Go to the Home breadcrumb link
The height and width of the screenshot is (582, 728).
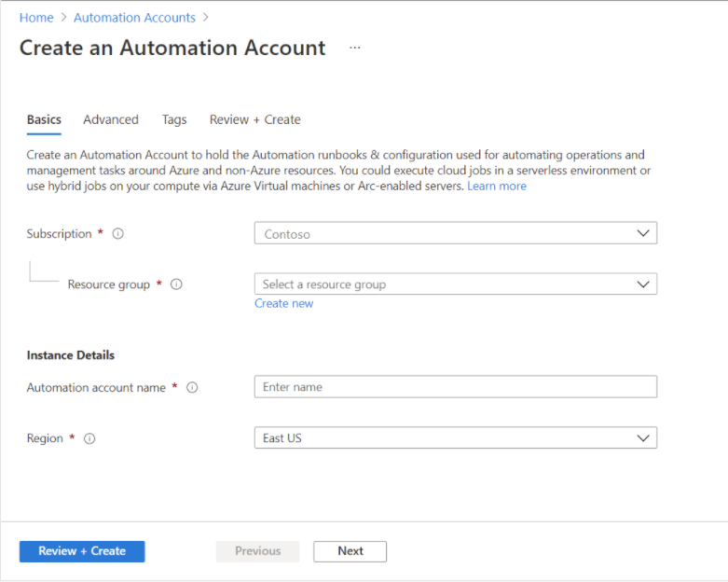[36, 18]
